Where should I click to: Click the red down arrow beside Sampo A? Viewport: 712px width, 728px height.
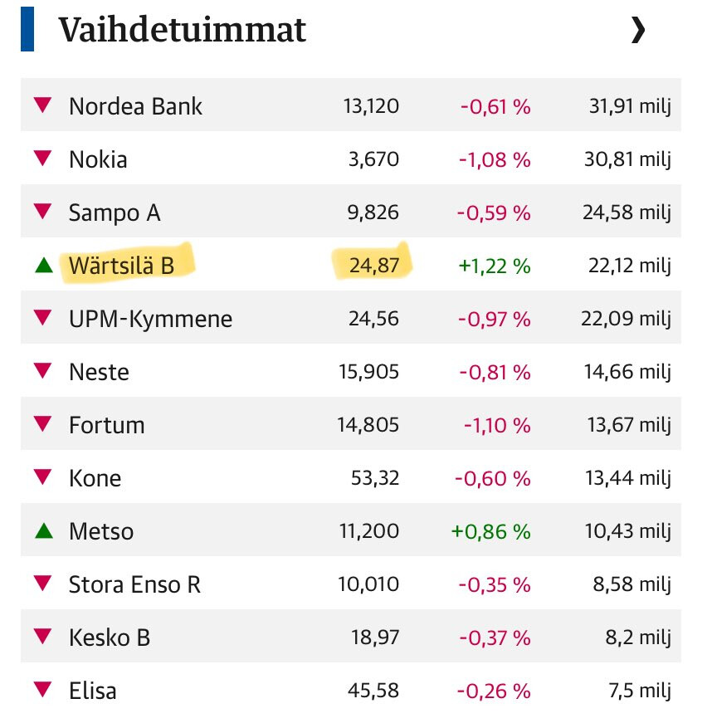[x=43, y=212]
